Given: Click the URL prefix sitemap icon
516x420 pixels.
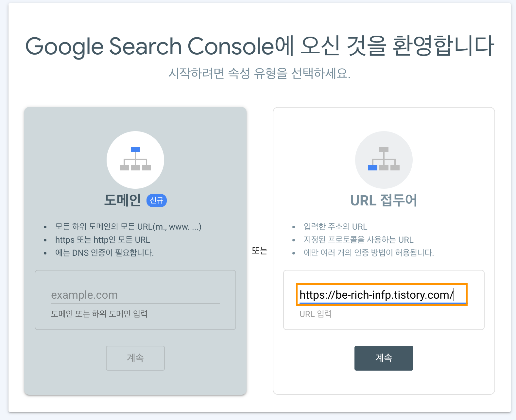Looking at the screenshot, I should pos(384,160).
